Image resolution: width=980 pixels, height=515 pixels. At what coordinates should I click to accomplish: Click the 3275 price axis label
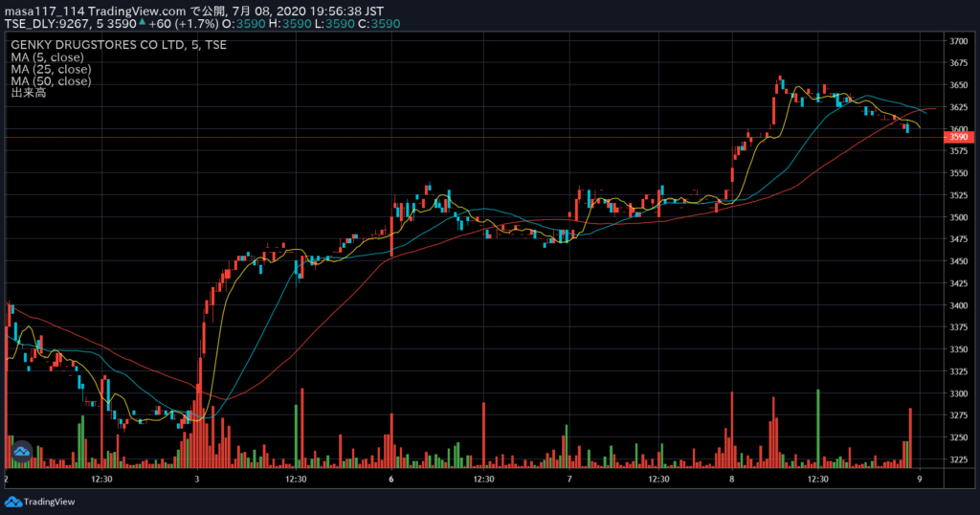tap(958, 415)
